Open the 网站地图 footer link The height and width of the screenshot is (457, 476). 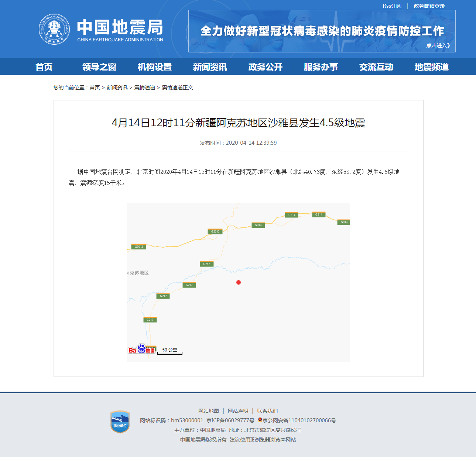click(208, 411)
